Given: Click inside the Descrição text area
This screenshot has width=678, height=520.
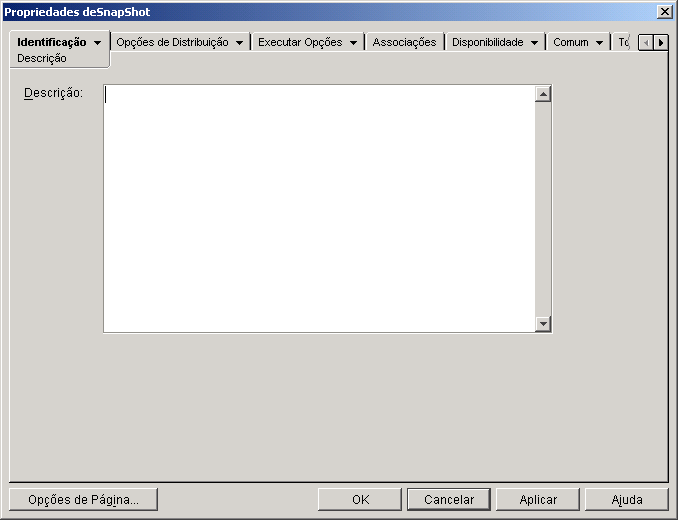Looking at the screenshot, I should 319,209.
